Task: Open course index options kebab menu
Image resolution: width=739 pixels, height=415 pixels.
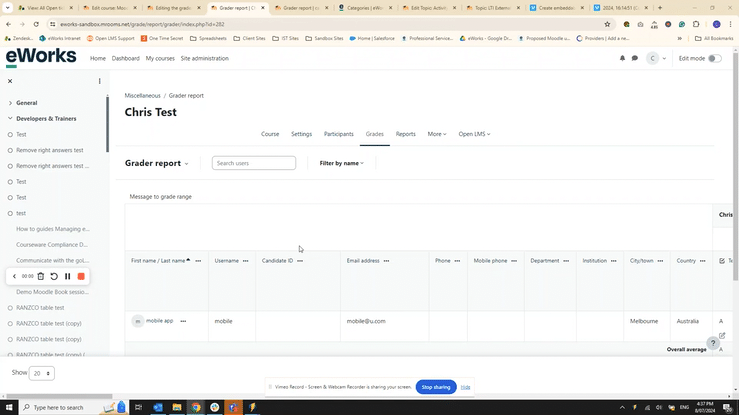Action: click(99, 81)
